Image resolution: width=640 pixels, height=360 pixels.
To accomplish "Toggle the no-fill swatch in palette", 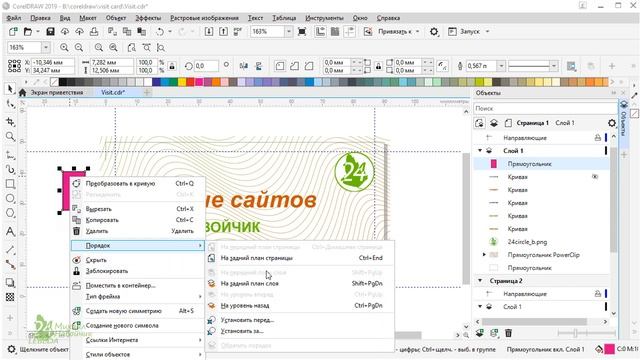I will tap(54, 82).
